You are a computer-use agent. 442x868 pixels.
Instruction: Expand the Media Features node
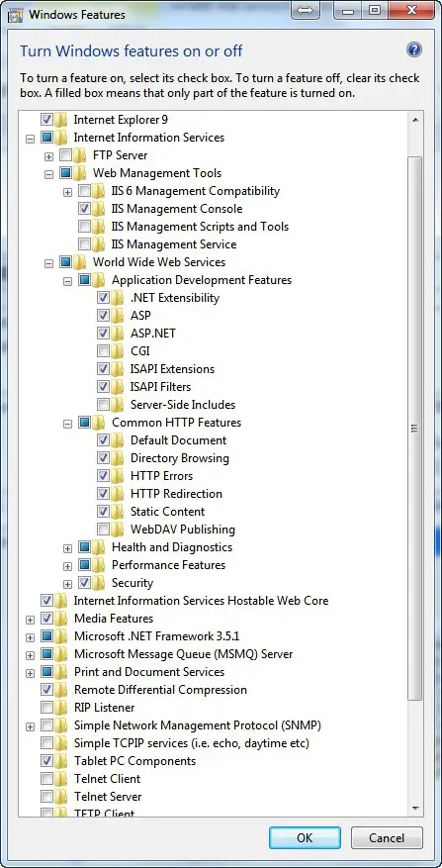30,620
